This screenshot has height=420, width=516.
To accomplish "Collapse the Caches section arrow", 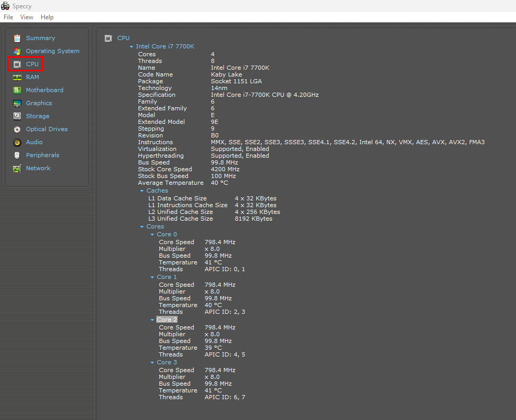I will coord(142,191).
